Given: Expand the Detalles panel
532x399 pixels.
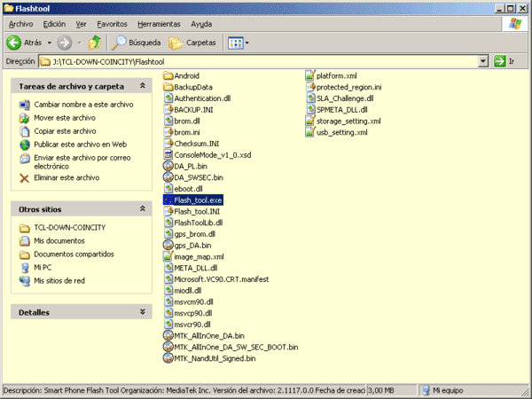Looking at the screenshot, I should coord(143,311).
